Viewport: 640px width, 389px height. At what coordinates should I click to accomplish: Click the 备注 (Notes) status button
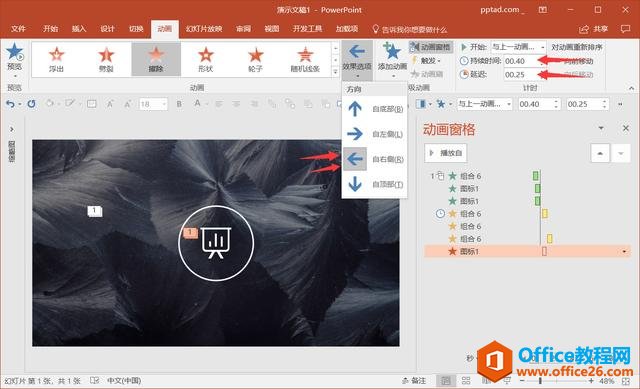tap(414, 380)
